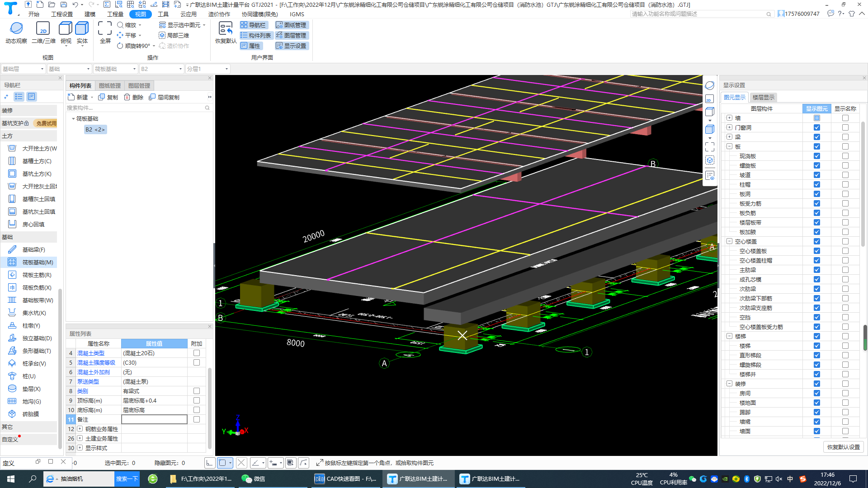Uncheck 现浇板 显示图元 checkbox
868x488 pixels.
pyautogui.click(x=816, y=156)
